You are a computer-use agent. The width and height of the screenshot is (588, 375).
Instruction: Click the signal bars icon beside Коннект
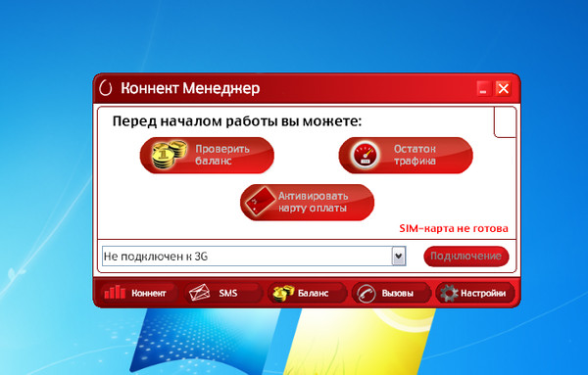[115, 292]
